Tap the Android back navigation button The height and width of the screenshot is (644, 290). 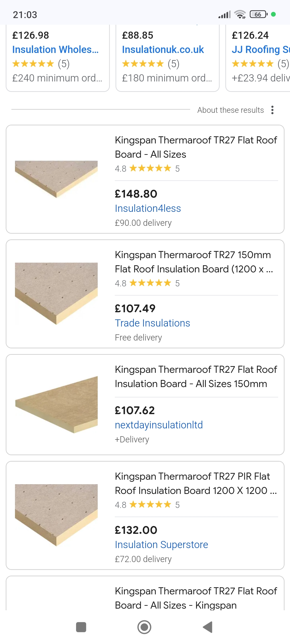pos(208,627)
